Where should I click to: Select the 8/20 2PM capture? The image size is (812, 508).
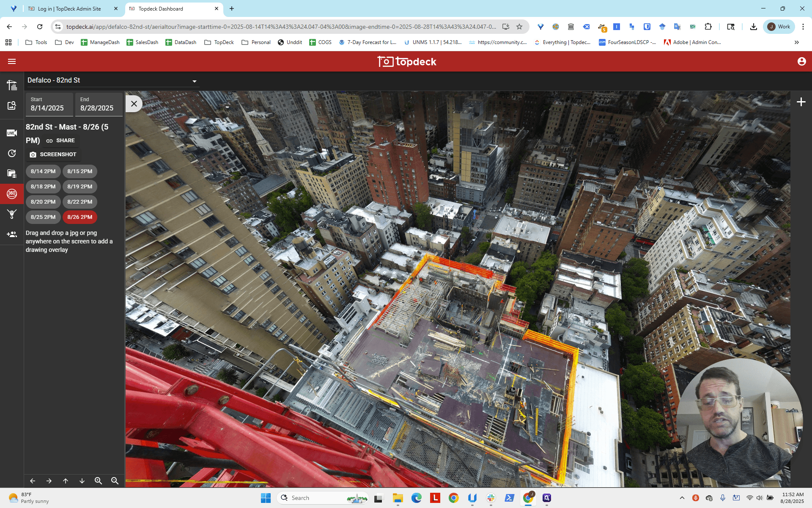[43, 202]
